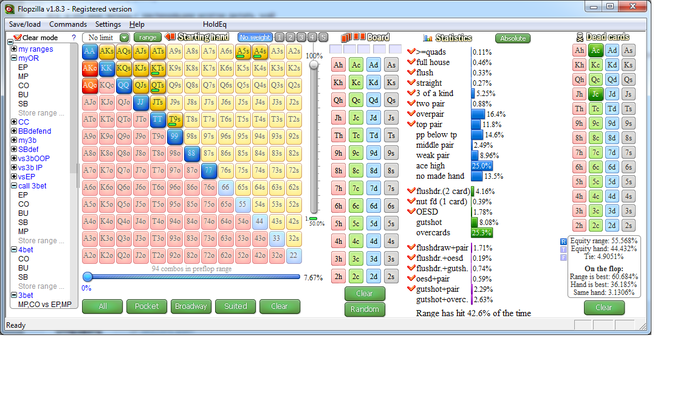Screen dimensions: 700x394
Task: Collapse the myOR tree node
Action: click(14, 58)
